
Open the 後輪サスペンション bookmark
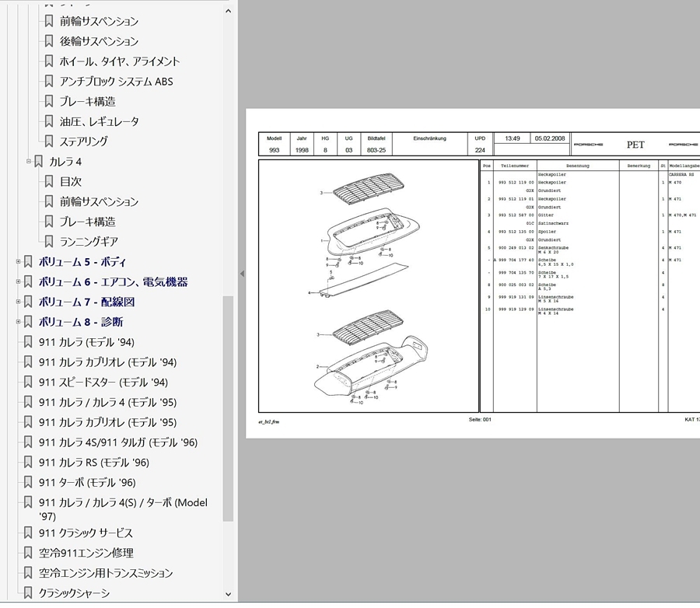click(x=99, y=41)
